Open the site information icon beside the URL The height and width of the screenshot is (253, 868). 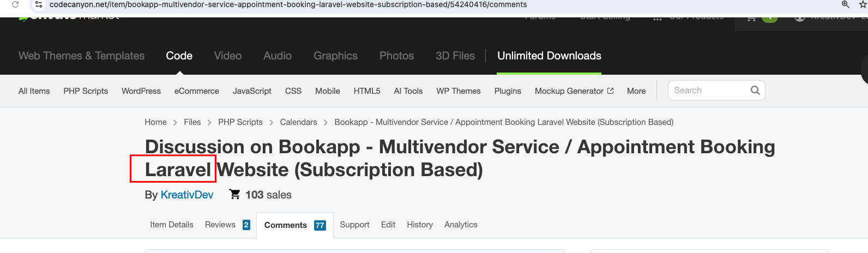coord(38,4)
